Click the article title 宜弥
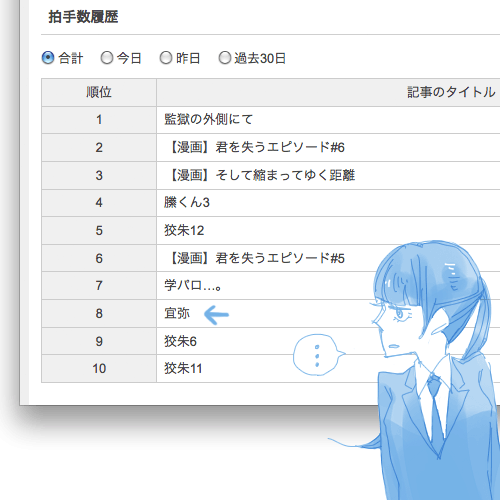Viewport: 500px width, 500px height. (177, 313)
